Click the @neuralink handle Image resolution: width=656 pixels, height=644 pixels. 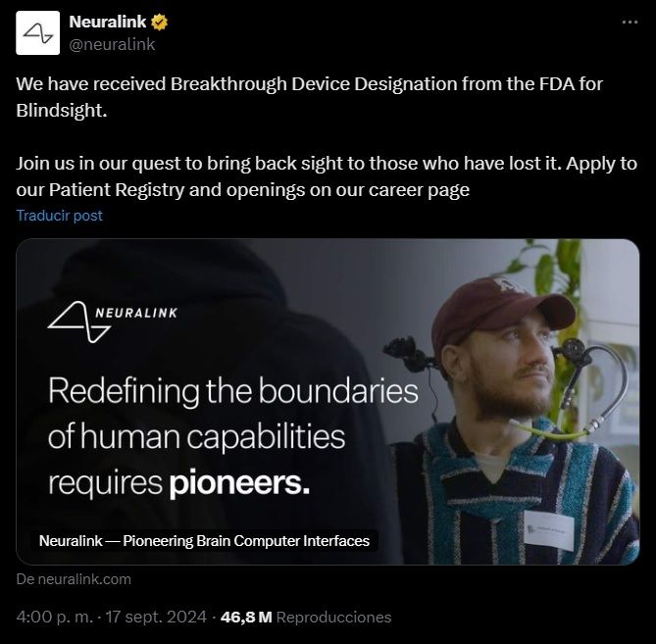(x=112, y=44)
